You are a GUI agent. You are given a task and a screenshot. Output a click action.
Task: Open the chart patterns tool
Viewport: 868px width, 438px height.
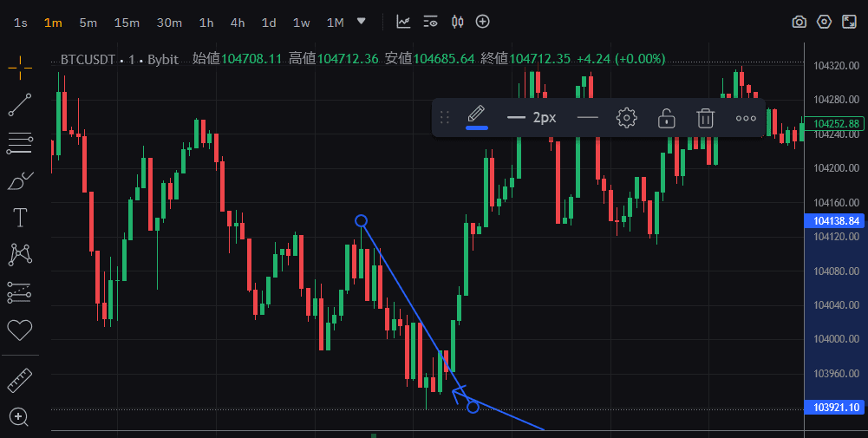click(x=19, y=254)
